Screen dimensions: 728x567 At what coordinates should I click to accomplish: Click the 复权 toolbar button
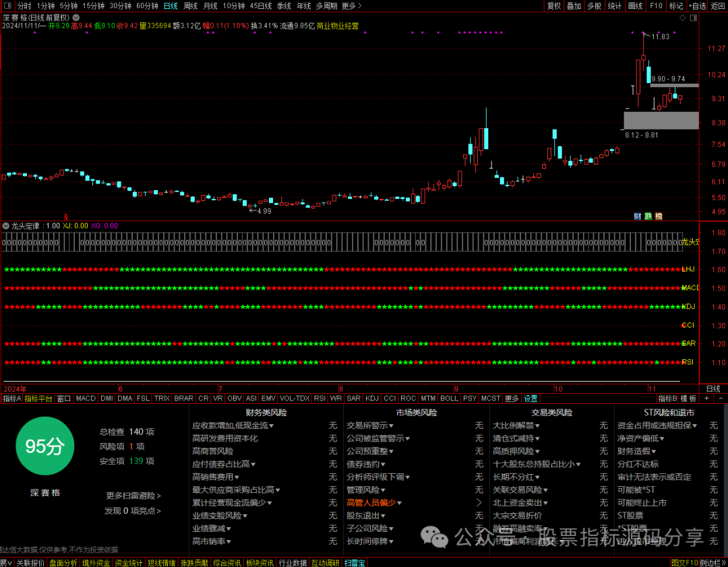click(554, 6)
